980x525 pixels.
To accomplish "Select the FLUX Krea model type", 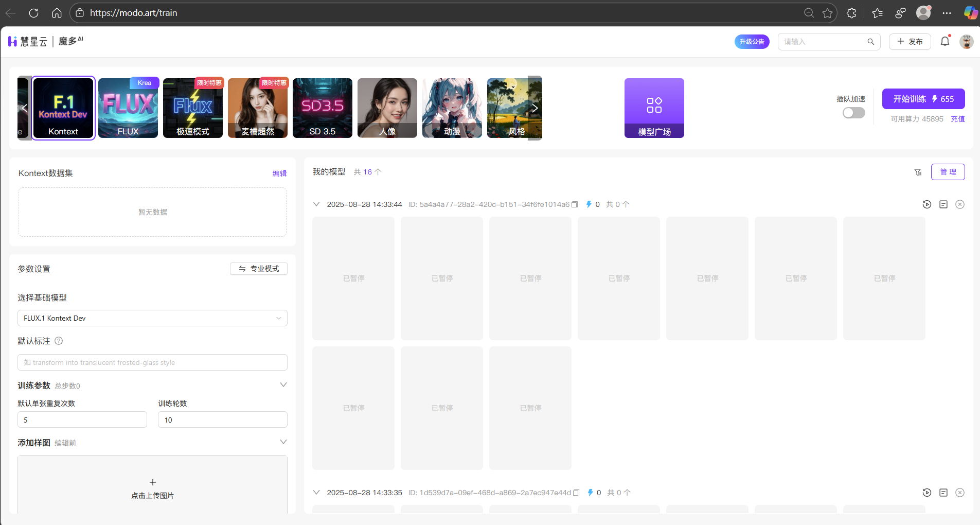I will [128, 108].
